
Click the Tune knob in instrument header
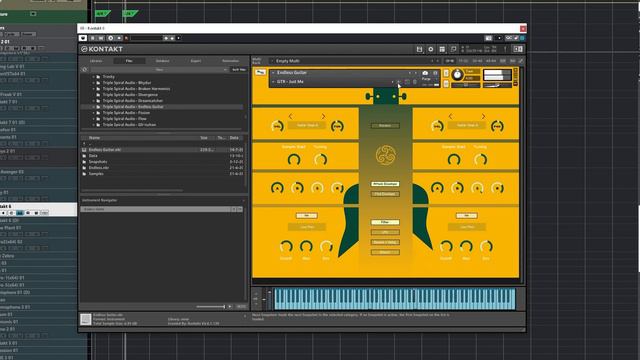click(458, 75)
